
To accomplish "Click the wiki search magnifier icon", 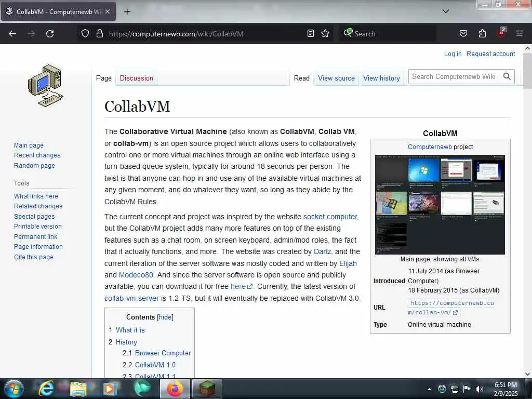I will coord(507,77).
